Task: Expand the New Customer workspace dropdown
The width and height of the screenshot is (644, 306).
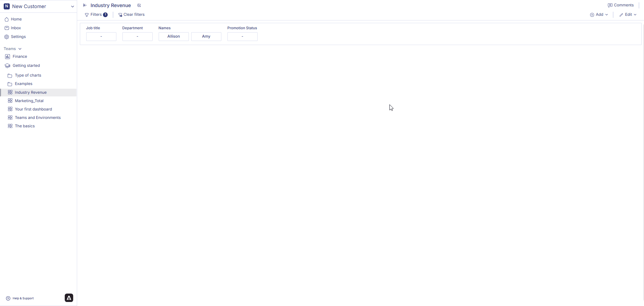Action: [72, 6]
